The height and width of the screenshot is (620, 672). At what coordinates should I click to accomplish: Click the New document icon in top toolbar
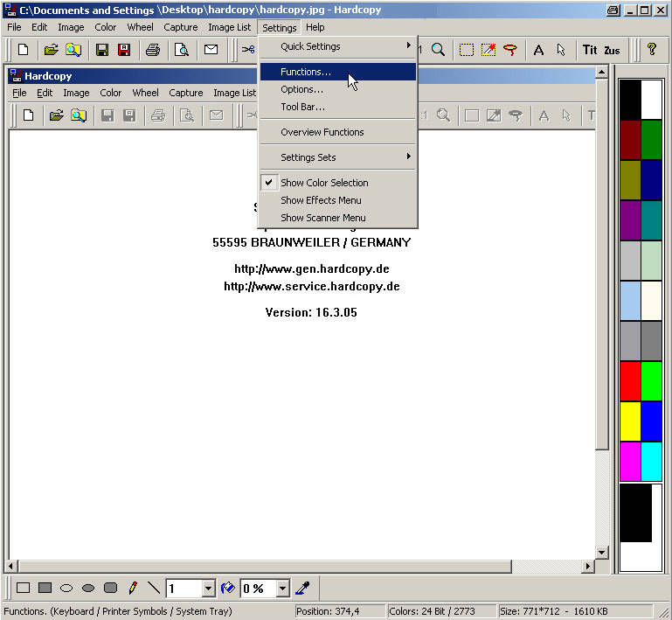coord(23,50)
